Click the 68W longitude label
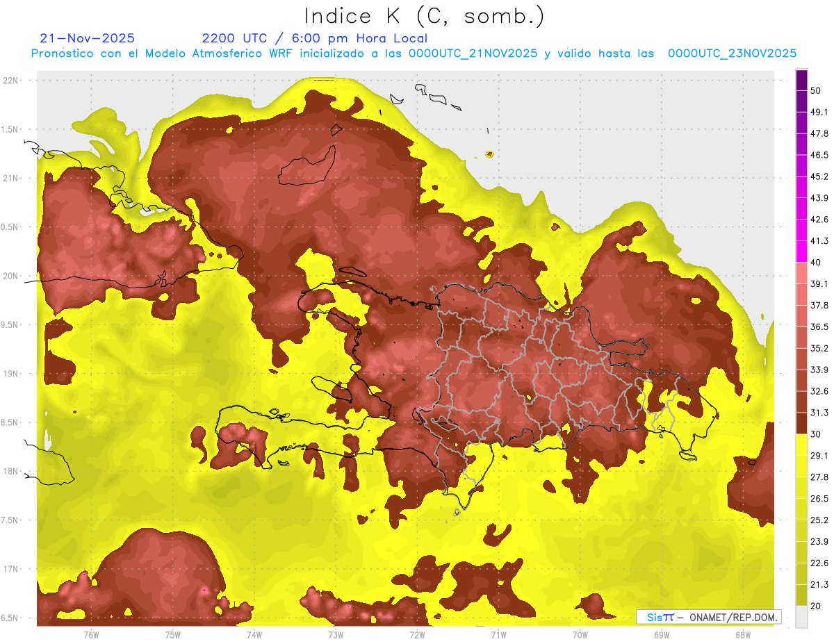 (743, 635)
